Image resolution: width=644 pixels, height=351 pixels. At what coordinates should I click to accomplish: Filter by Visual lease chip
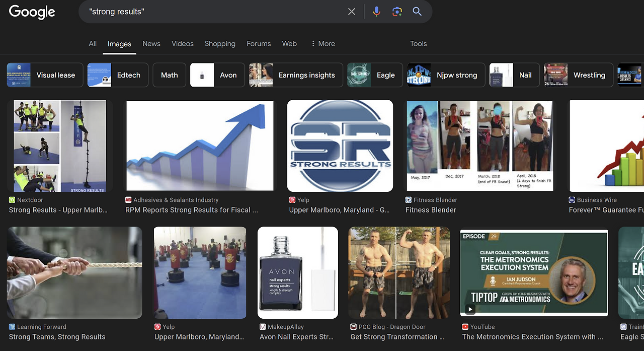(x=45, y=75)
